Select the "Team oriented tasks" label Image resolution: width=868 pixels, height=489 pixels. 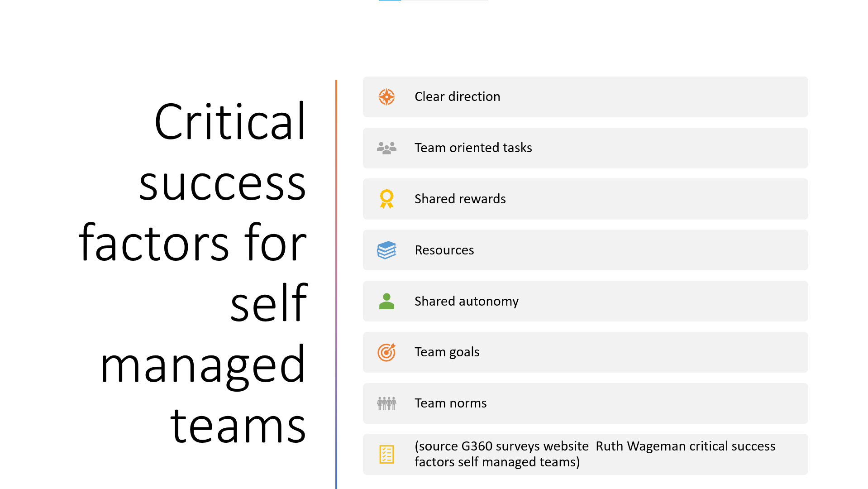(473, 148)
